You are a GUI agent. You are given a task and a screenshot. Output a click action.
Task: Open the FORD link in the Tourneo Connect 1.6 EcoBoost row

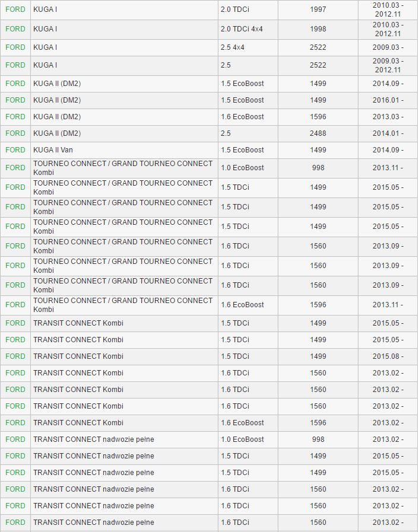click(15, 305)
